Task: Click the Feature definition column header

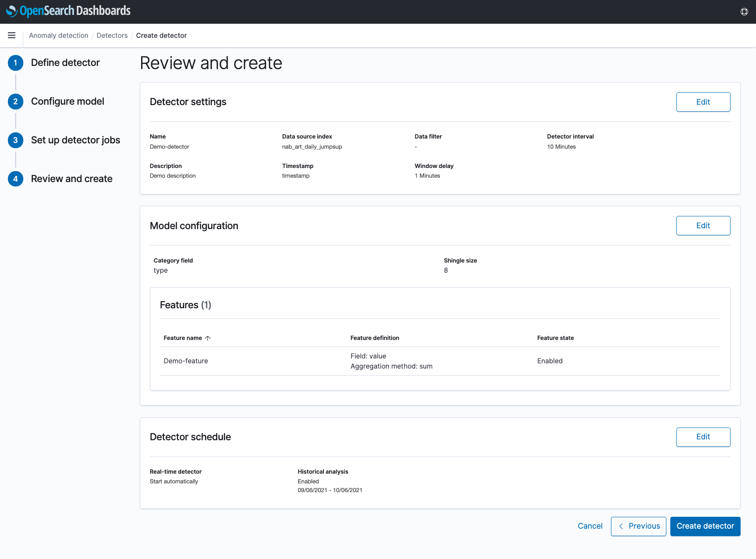Action: click(375, 338)
